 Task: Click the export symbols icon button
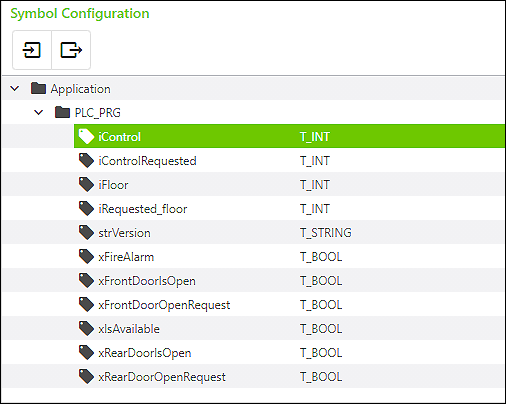(71, 50)
